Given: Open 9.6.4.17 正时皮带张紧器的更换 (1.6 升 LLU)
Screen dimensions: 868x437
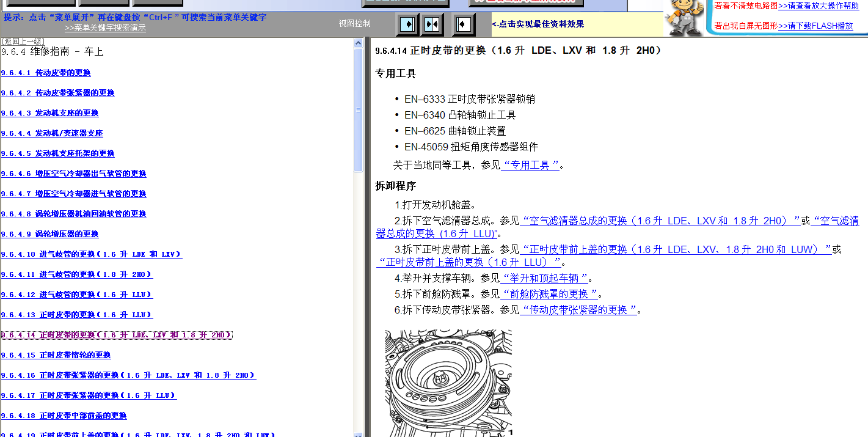Looking at the screenshot, I should coord(89,395).
